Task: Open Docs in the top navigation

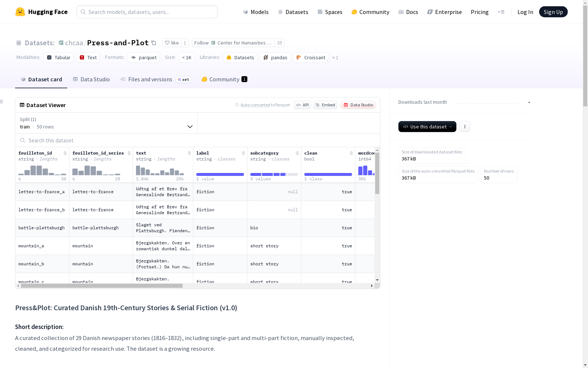Action: click(x=408, y=12)
